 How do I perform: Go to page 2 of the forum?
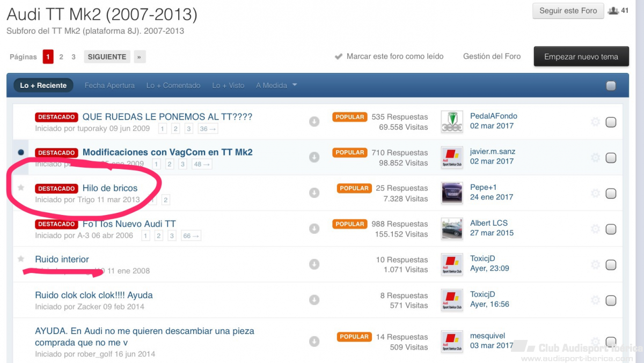point(61,57)
